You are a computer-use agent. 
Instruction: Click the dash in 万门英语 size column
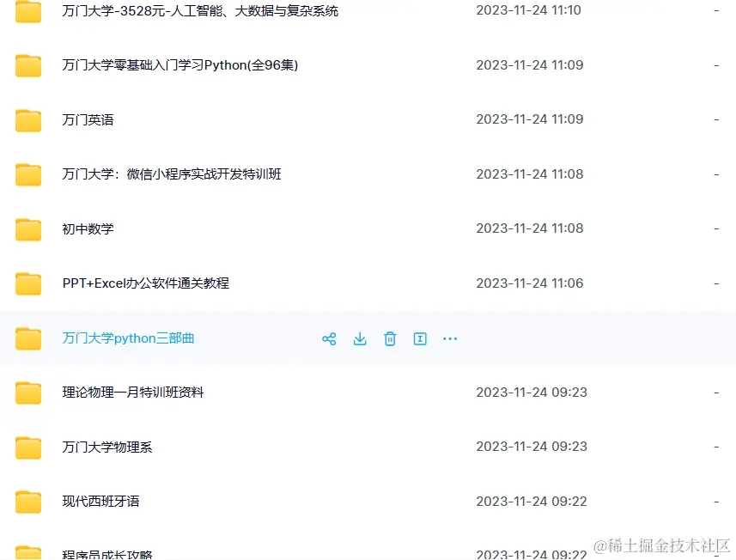[x=716, y=119]
